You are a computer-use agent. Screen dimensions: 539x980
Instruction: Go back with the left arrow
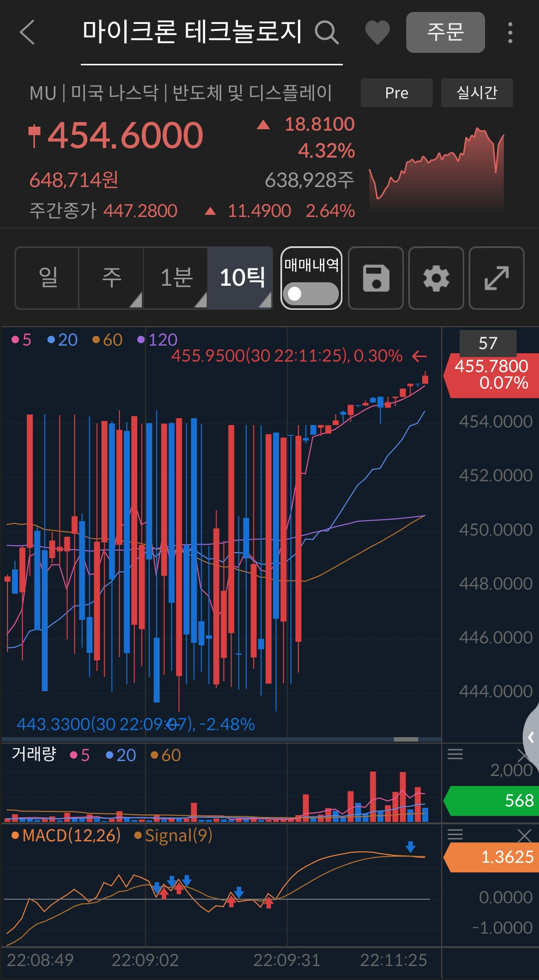coord(27,32)
